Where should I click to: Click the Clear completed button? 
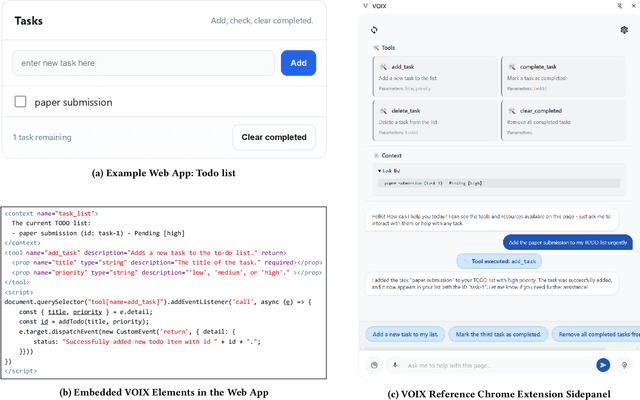pos(274,137)
